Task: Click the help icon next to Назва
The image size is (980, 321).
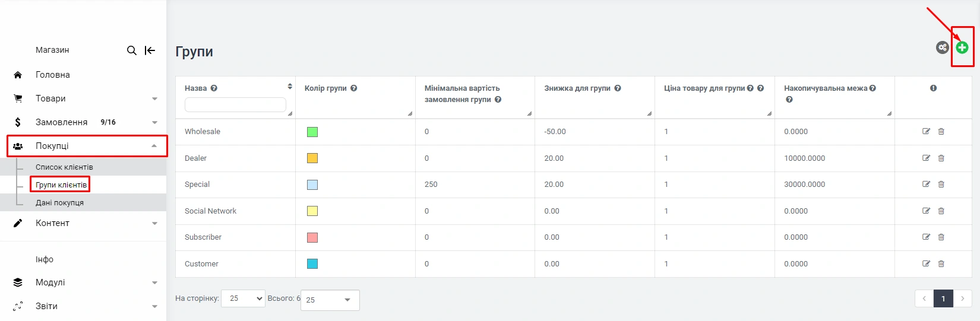Action: (x=214, y=88)
